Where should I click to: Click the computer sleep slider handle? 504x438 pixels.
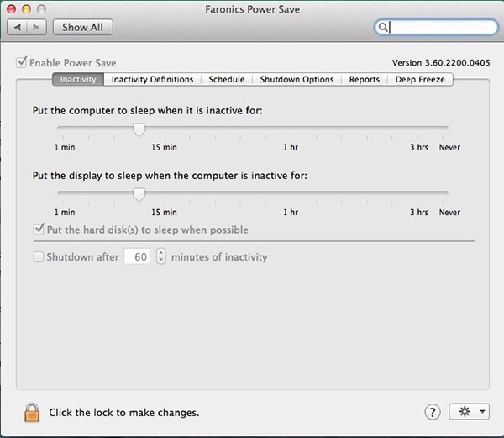coord(139,129)
